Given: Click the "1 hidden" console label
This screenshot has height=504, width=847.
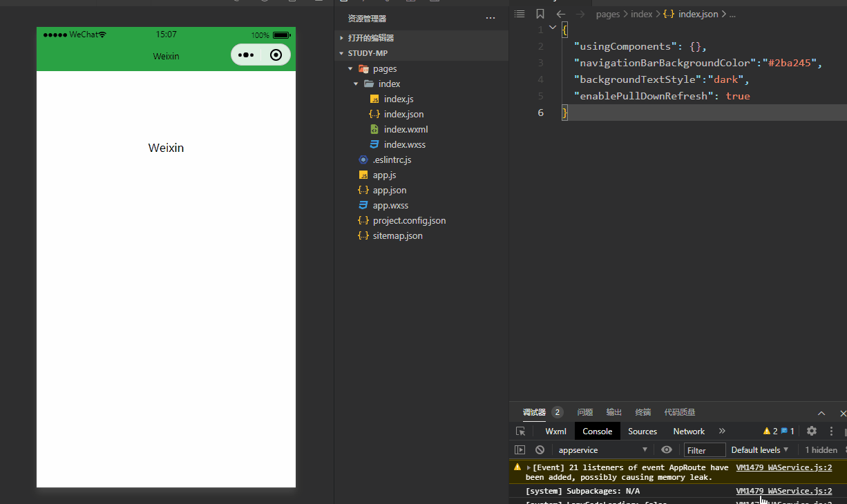Looking at the screenshot, I should [821, 449].
